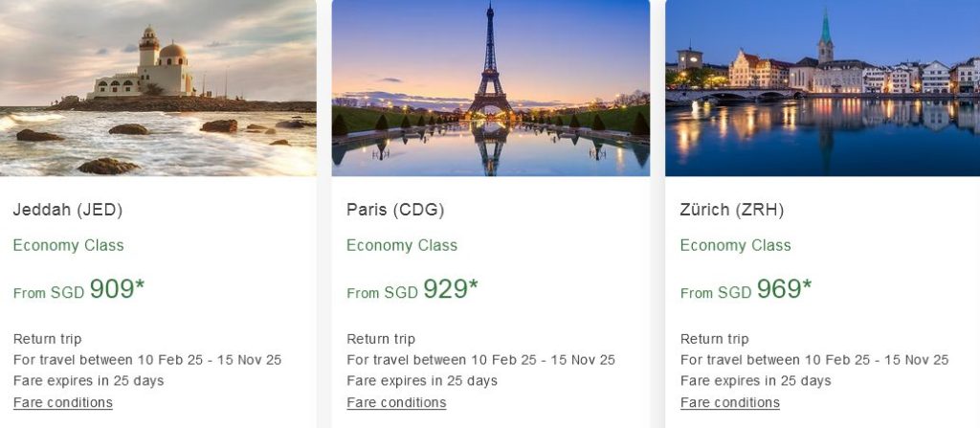Click the fare expiry notice on Zürich card

click(756, 381)
